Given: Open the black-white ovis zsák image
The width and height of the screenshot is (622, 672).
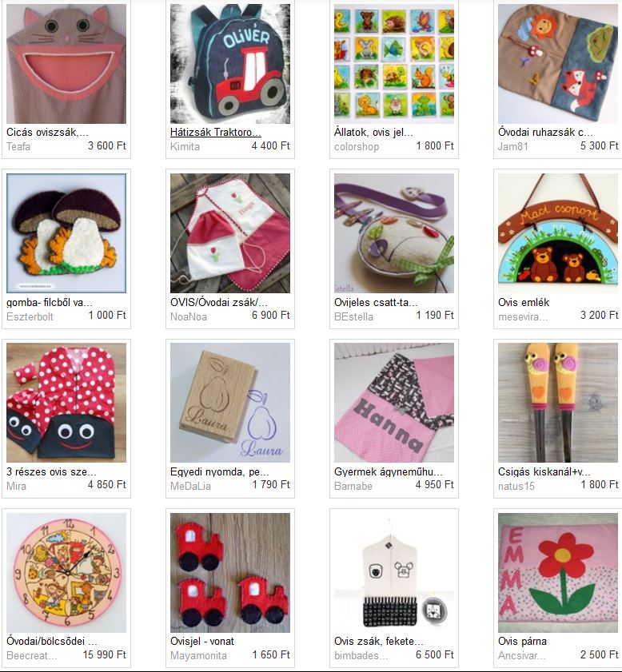Looking at the screenshot, I should point(394,573).
